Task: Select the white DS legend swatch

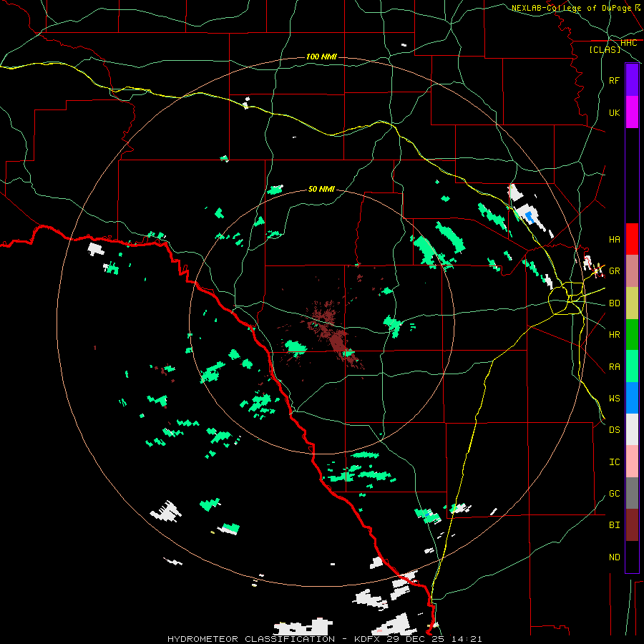Action: click(632, 429)
